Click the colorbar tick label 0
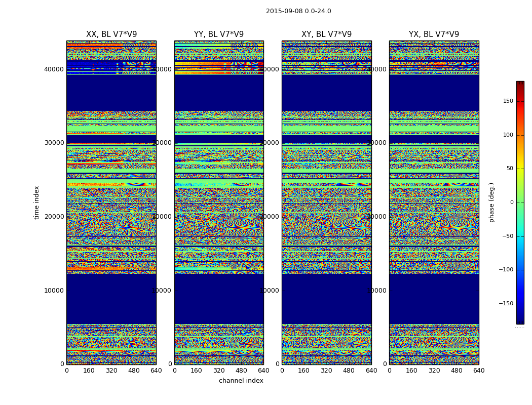 click(512, 202)
